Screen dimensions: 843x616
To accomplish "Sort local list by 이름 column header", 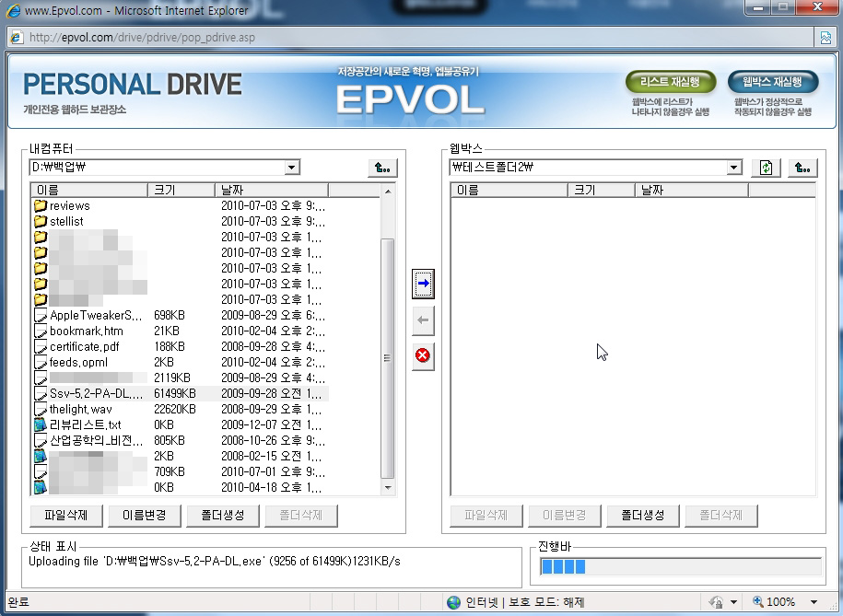I will tap(89, 190).
